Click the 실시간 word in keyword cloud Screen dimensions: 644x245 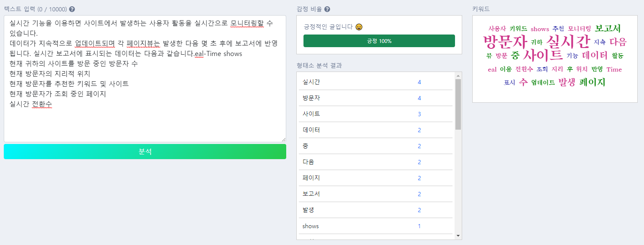click(568, 42)
